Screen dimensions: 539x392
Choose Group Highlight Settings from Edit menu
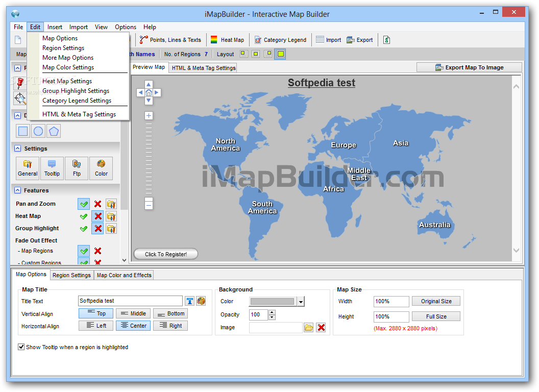coord(76,91)
